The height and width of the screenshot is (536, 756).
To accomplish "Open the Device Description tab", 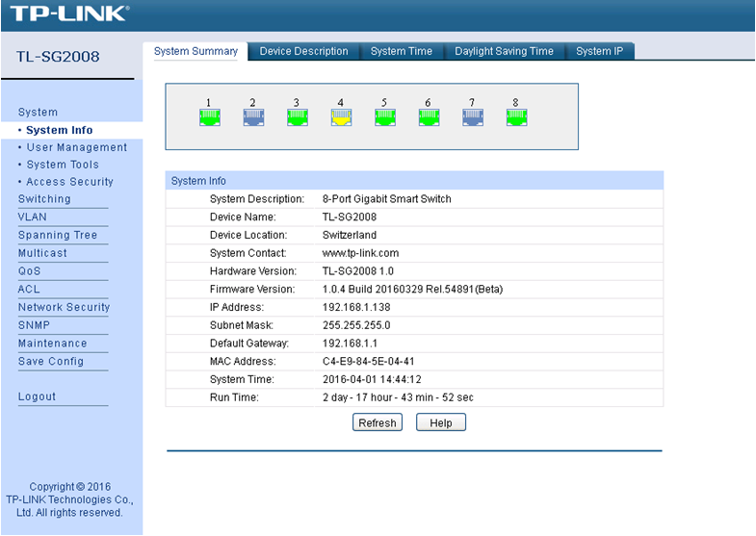I will [x=303, y=51].
